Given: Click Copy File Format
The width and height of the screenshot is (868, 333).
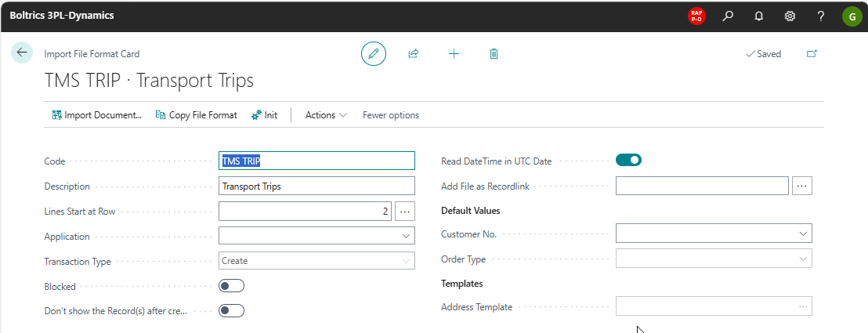Looking at the screenshot, I should pos(196,115).
